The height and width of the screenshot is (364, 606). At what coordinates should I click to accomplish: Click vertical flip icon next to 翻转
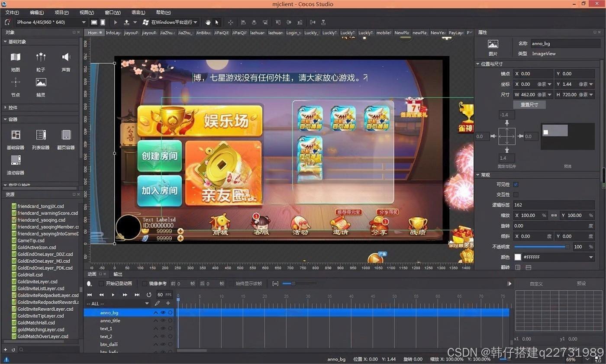[528, 267]
